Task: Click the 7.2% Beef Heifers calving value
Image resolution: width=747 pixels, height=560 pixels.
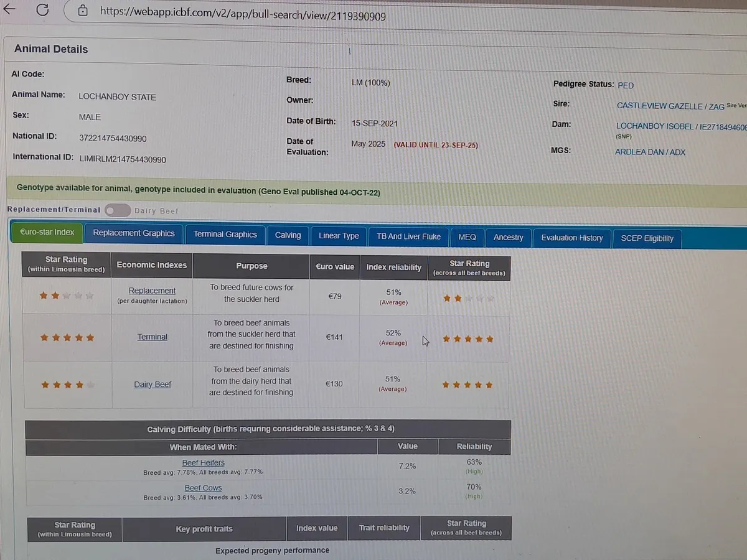Action: pyautogui.click(x=407, y=466)
